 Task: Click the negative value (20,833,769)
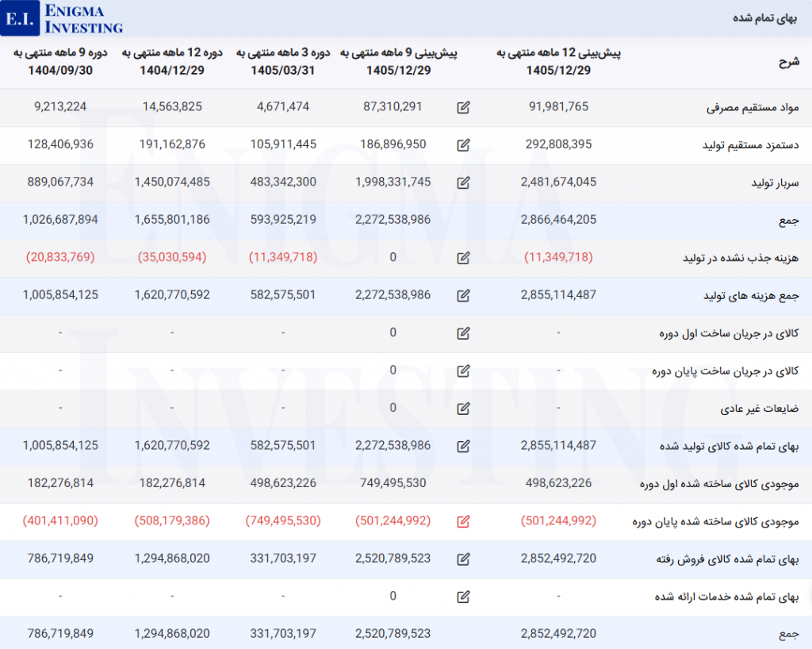60,257
